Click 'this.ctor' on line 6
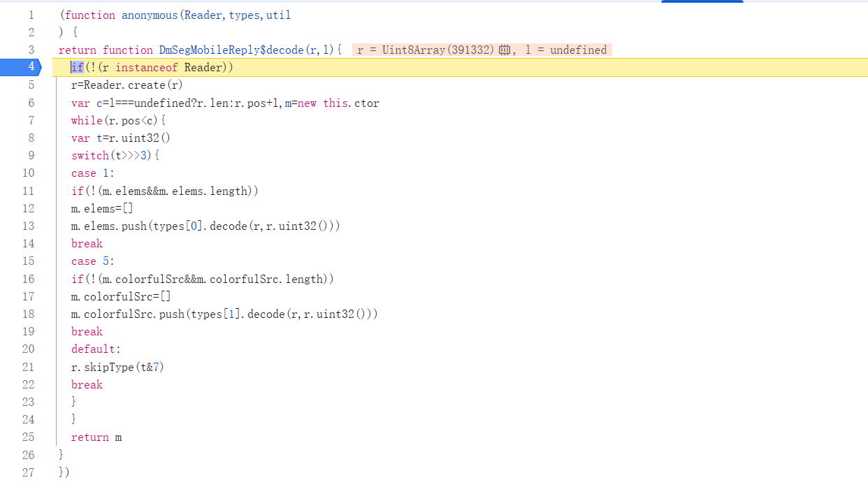868x501 pixels. point(351,103)
